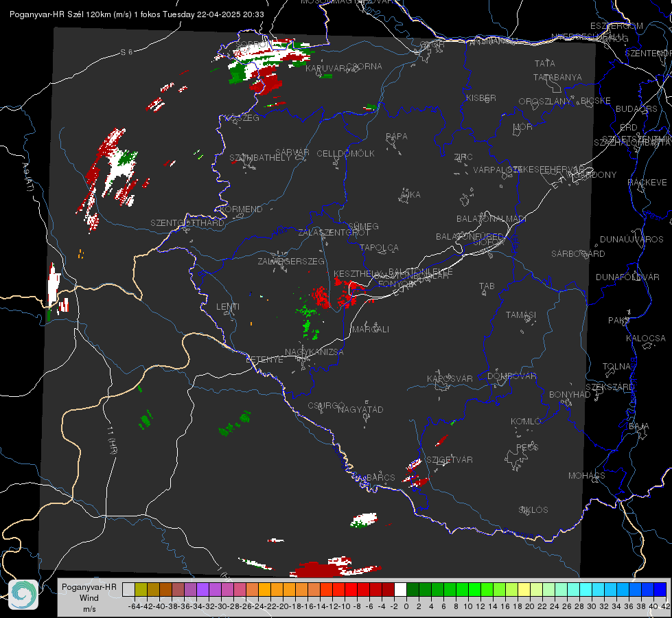Click the TAPOLCA label
Screen dimensions: 672x618
[380, 247]
